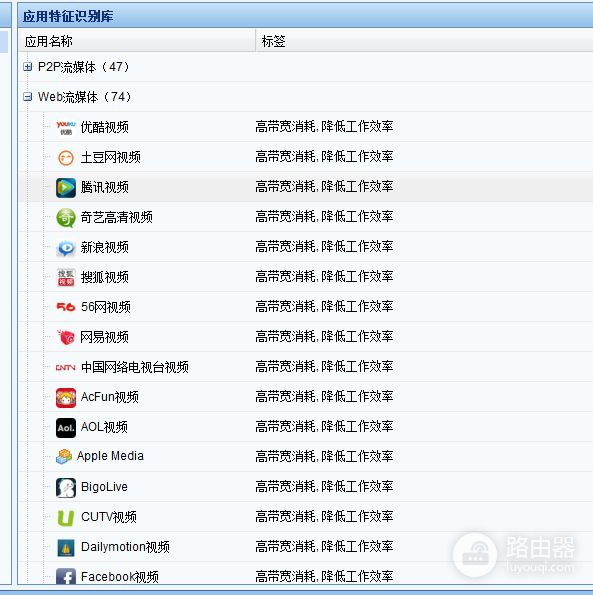Click the tag text in 新浪视频 row

point(324,247)
